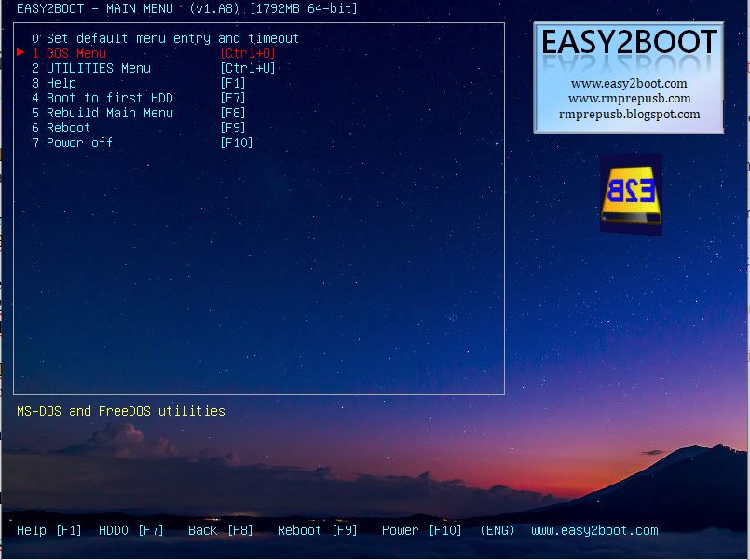Click the [F7] hotkey beside Boot to first HDD

[233, 98]
